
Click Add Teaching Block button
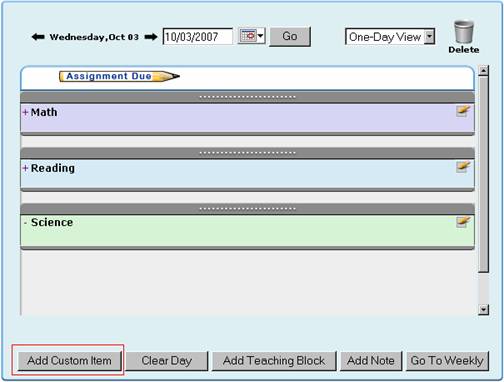(274, 361)
